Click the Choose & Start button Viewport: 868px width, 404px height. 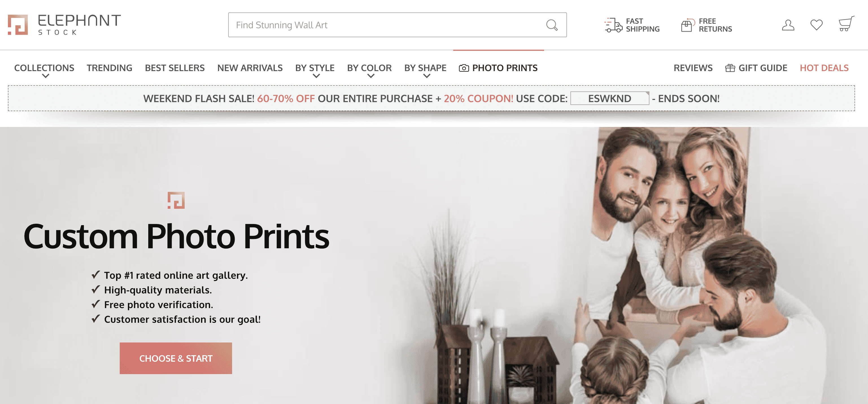pyautogui.click(x=176, y=358)
